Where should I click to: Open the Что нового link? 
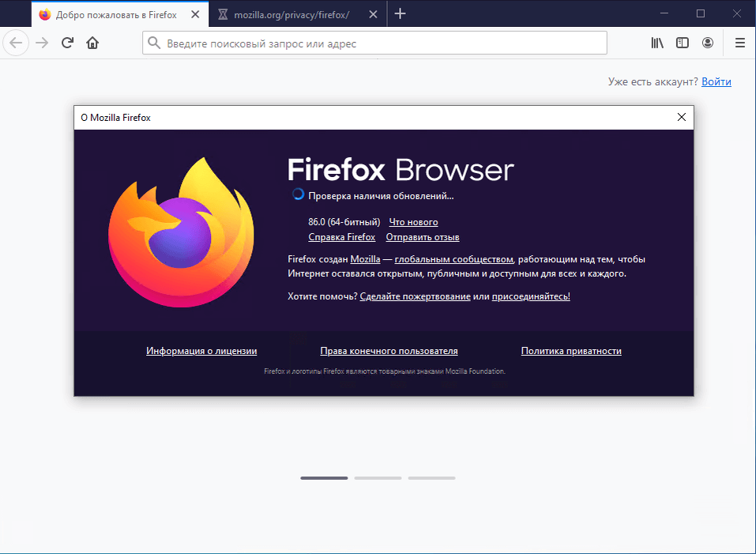(412, 222)
